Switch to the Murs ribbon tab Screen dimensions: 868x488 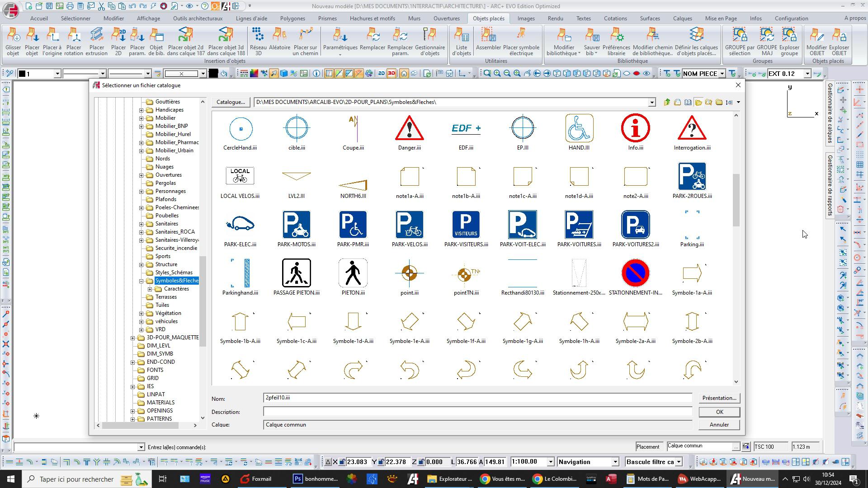(414, 19)
